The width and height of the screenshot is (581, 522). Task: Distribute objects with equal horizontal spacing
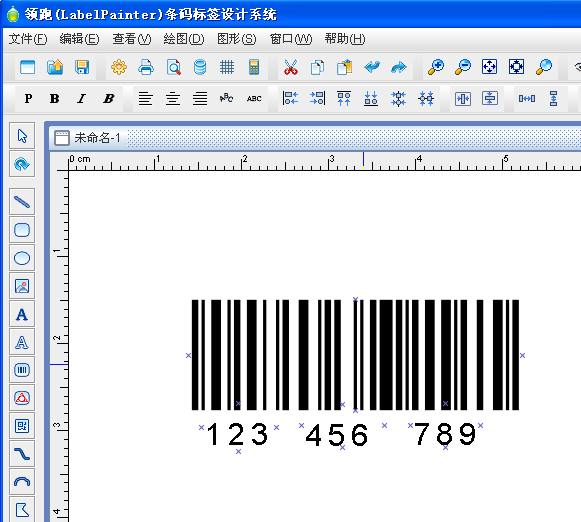(x=527, y=99)
